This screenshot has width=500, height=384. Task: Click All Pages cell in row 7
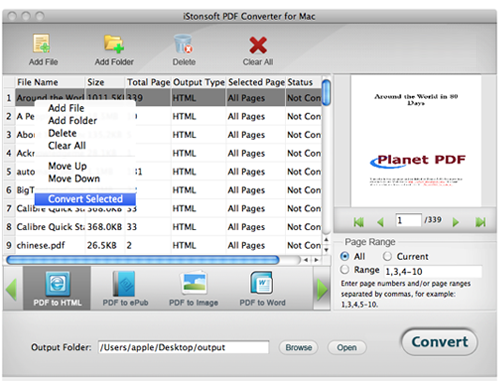[256, 209]
